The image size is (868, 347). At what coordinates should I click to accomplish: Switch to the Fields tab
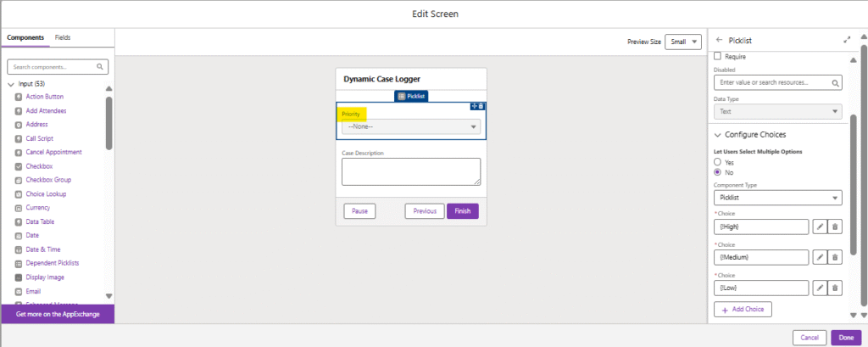point(63,38)
